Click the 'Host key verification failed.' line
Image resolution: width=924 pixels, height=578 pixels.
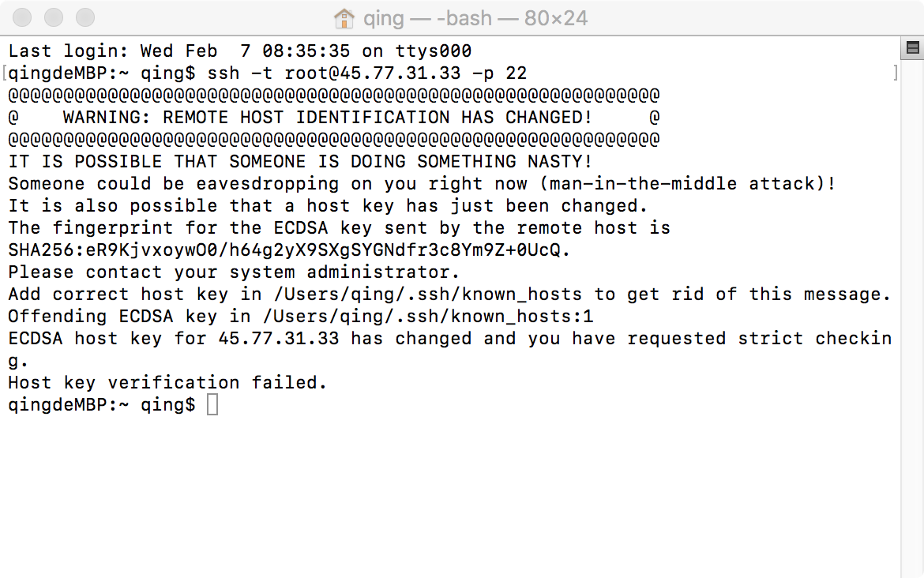(167, 382)
